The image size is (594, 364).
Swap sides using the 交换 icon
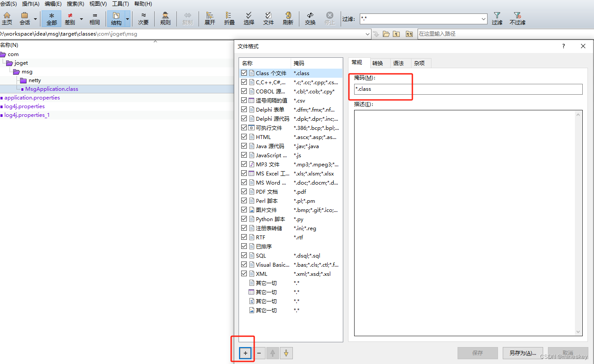(310, 19)
